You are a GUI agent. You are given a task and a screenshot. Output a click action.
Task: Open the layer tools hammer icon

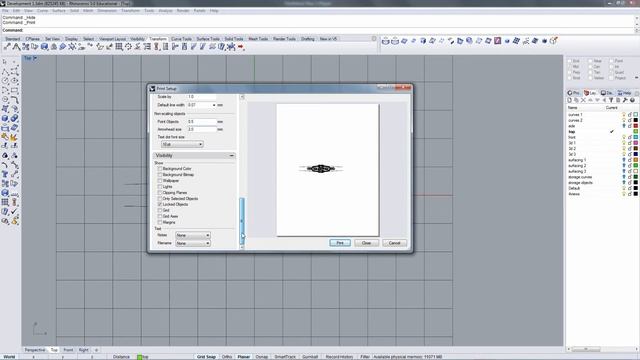tap(625, 100)
